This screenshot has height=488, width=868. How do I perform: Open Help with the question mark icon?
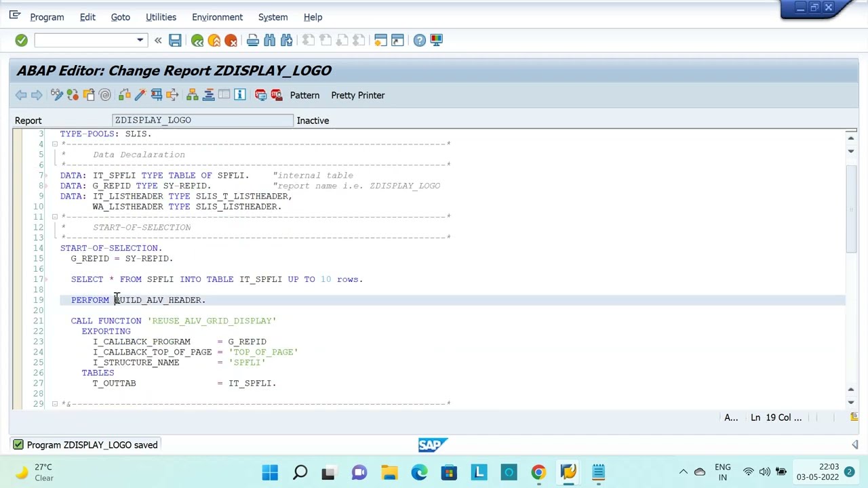420,41
